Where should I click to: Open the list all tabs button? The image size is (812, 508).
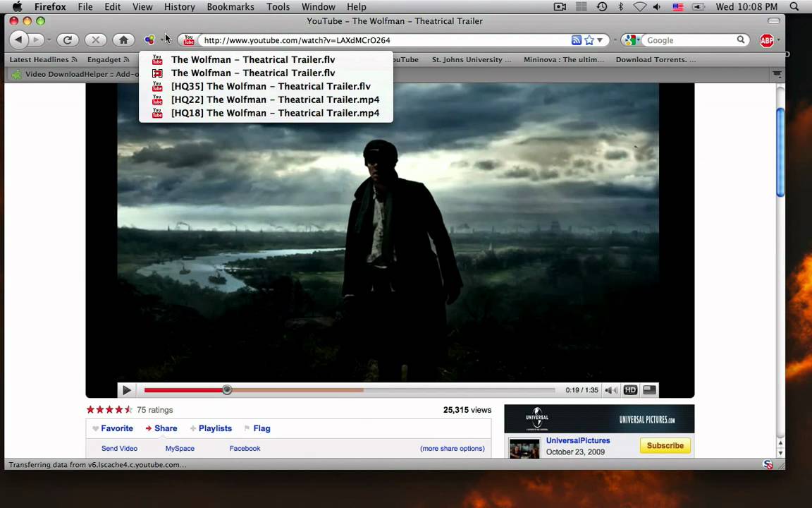point(777,74)
